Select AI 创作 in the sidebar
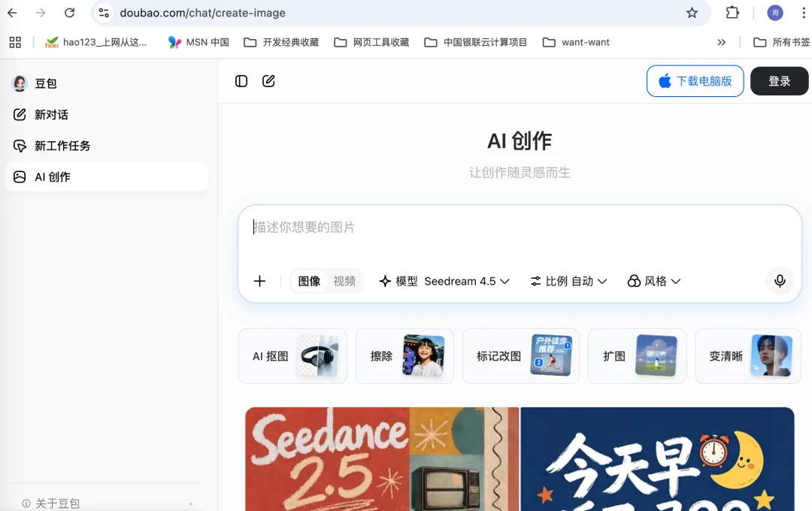 pos(106,177)
